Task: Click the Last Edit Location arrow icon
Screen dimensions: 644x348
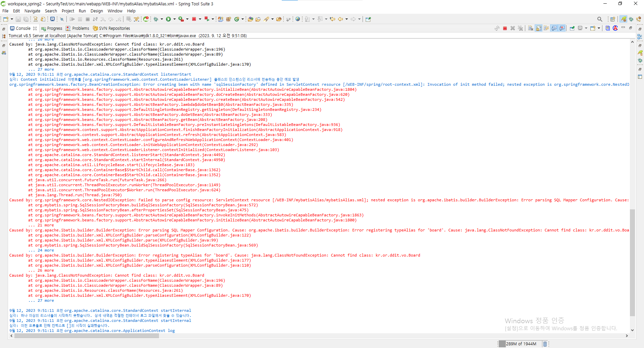Action: (332, 19)
